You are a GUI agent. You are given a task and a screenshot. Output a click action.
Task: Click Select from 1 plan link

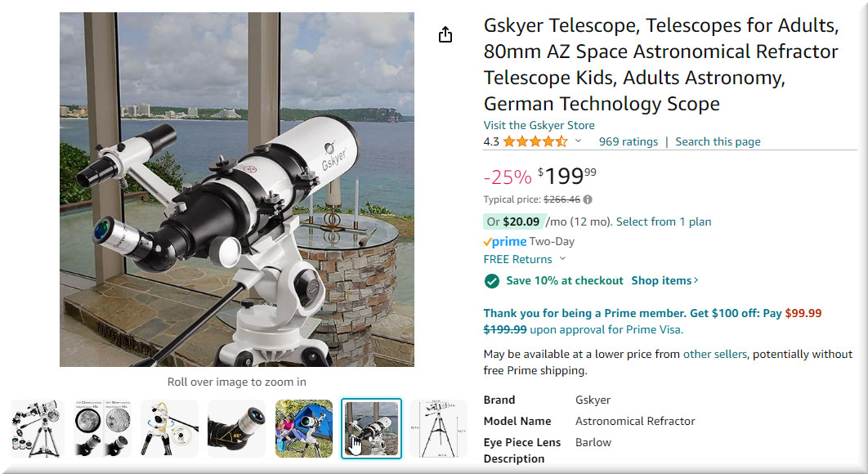[663, 221]
